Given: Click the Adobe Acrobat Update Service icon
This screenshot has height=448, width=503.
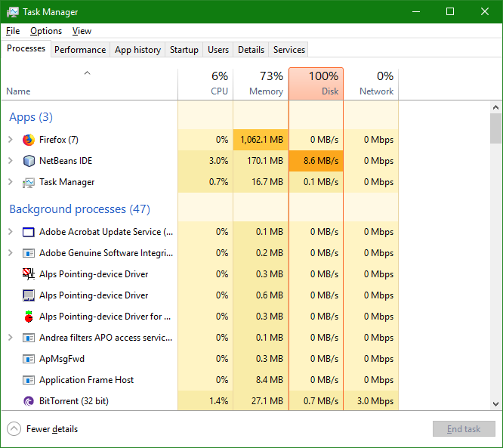Looking at the screenshot, I should click(x=29, y=232).
